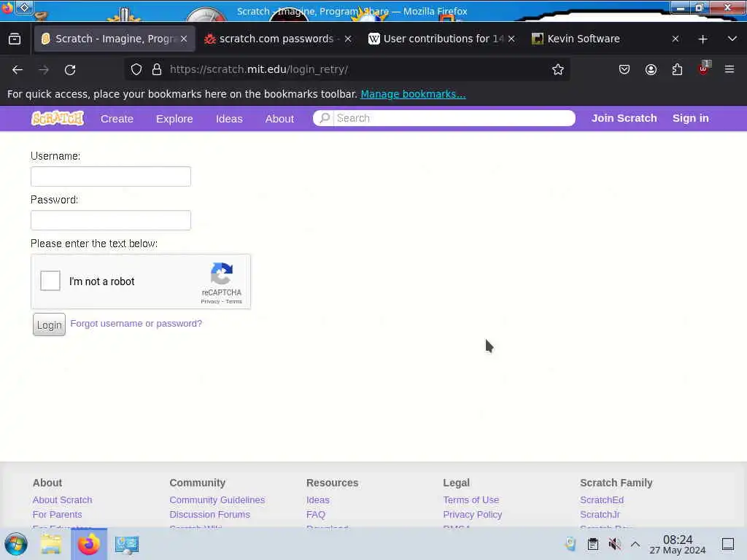Open the clipboard tray icon
Viewport: 747px width, 560px height.
tap(592, 544)
